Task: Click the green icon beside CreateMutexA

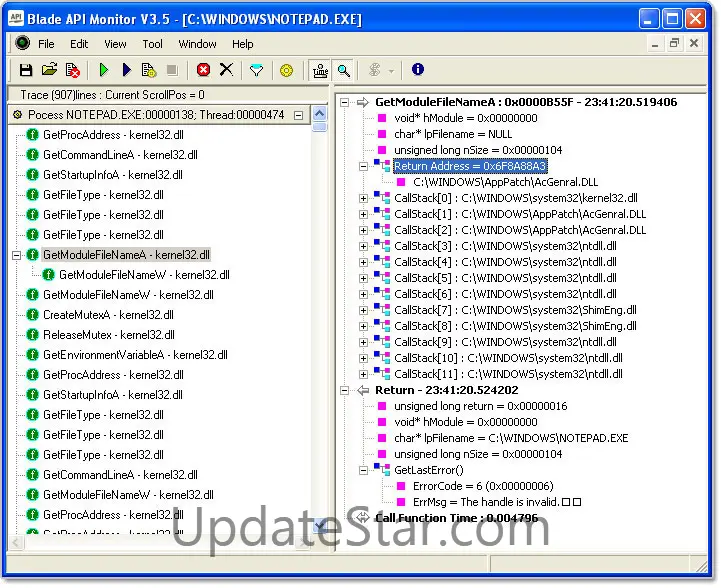Action: [x=32, y=315]
